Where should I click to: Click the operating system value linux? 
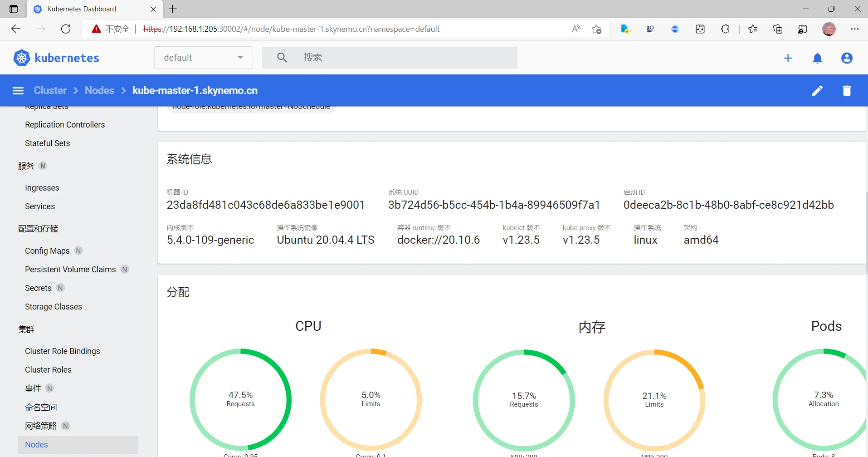coord(645,240)
